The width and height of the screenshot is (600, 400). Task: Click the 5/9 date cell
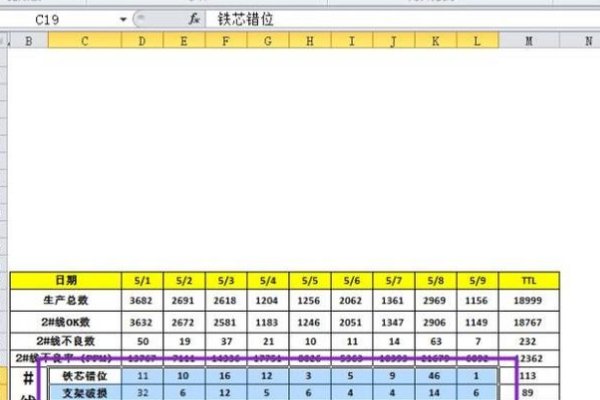point(478,281)
